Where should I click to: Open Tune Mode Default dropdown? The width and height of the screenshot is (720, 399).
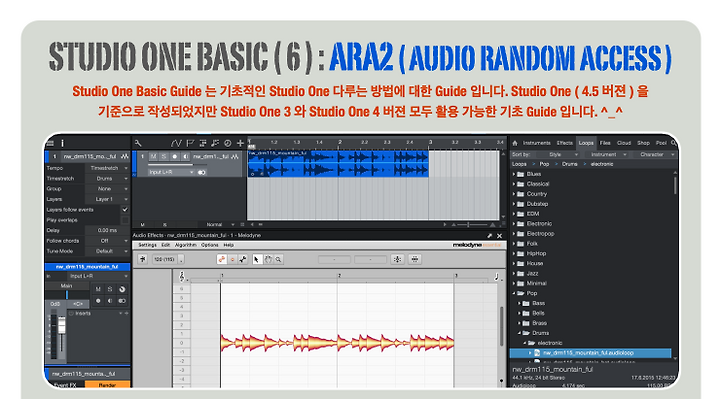tap(107, 251)
